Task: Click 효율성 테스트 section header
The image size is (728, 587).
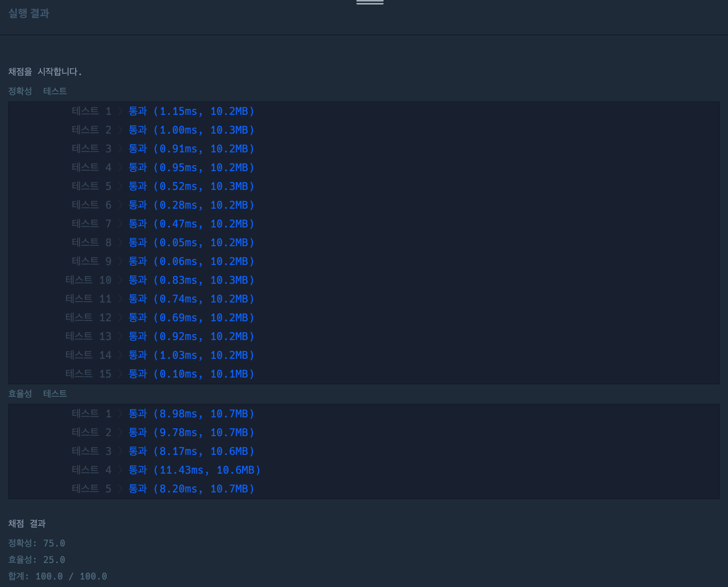Action: pyautogui.click(x=38, y=393)
